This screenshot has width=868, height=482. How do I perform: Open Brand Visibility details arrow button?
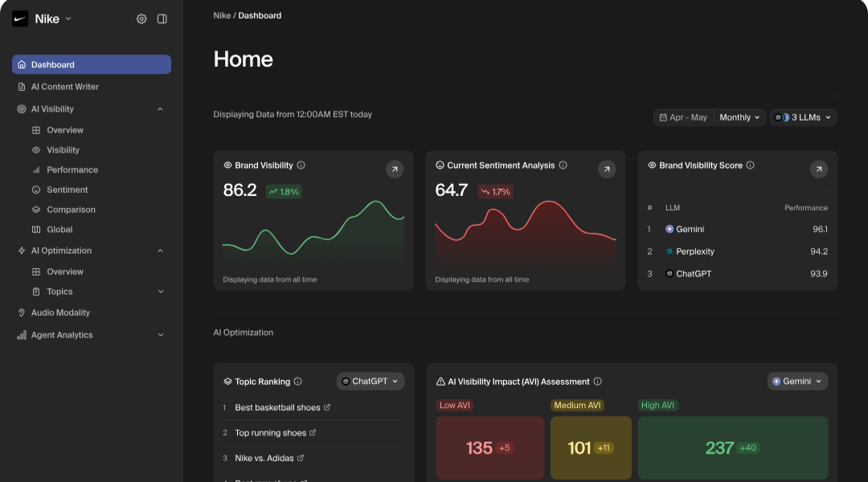395,170
